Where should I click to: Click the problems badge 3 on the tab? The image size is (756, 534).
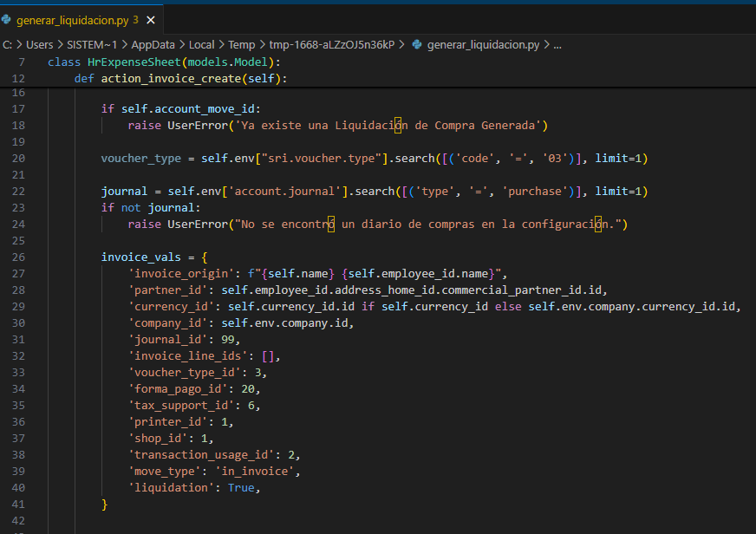coord(135,19)
